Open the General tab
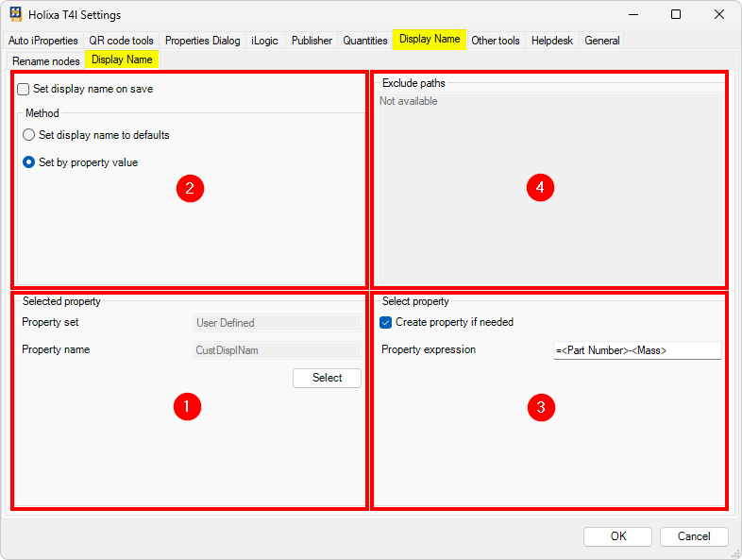This screenshot has height=560, width=742. pyautogui.click(x=602, y=41)
